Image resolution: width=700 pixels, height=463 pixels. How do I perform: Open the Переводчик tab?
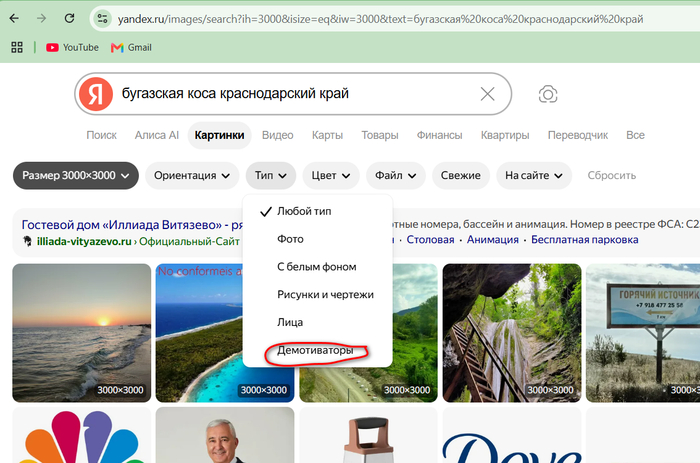(578, 135)
